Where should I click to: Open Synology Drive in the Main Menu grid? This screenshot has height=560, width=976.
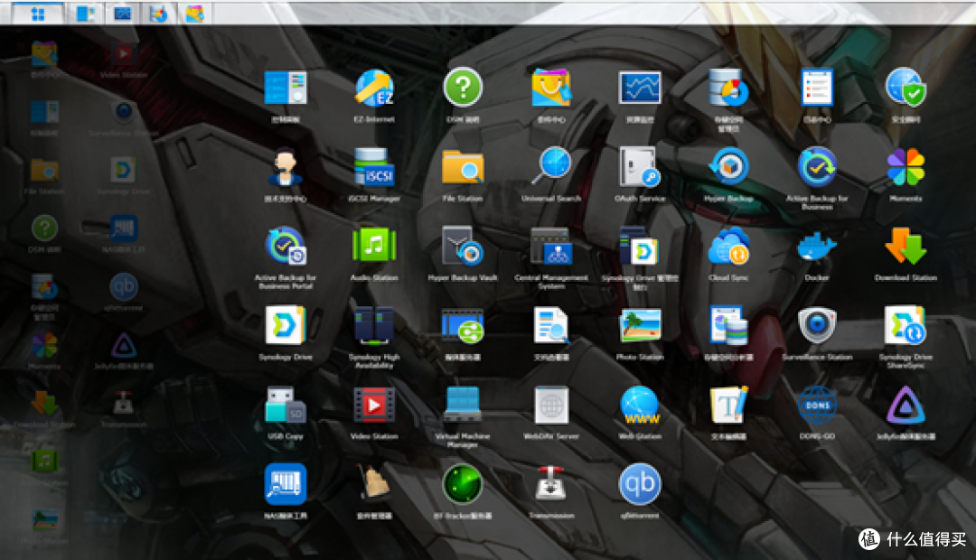tap(285, 325)
